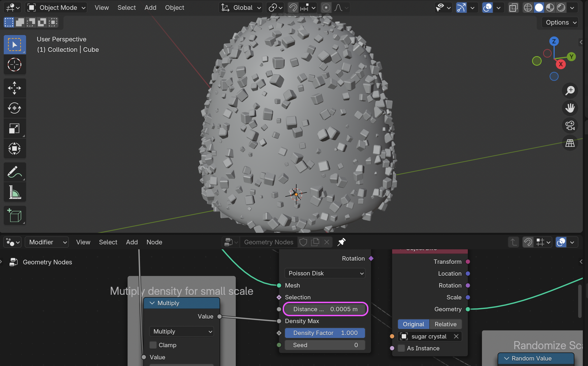Screen dimensions: 588x366
Task: Clear the sugar crystal object field
Action: [x=456, y=336]
